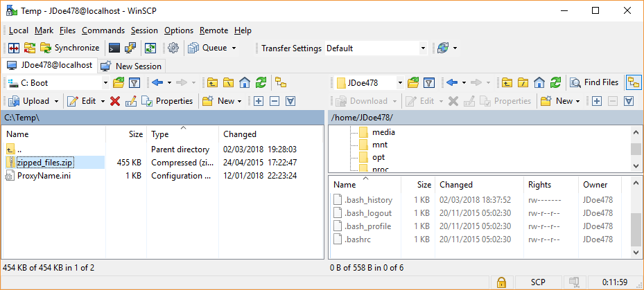644x290 pixels.
Task: Switch to the New Session tab
Action: [x=132, y=66]
